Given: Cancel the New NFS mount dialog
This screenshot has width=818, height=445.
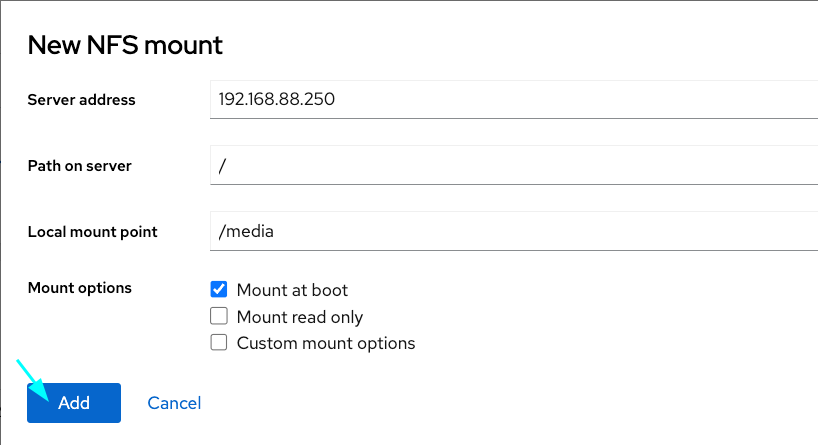Looking at the screenshot, I should pyautogui.click(x=174, y=403).
